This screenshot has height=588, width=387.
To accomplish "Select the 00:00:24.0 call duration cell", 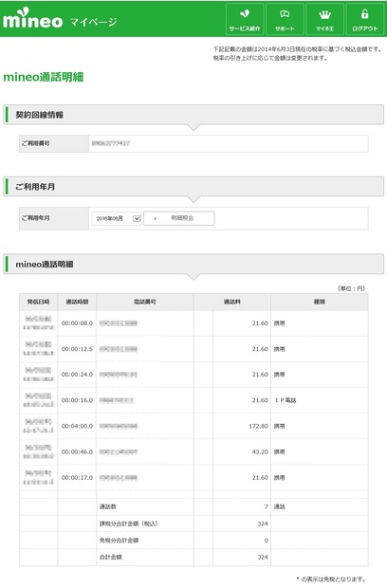I will 77,375.
